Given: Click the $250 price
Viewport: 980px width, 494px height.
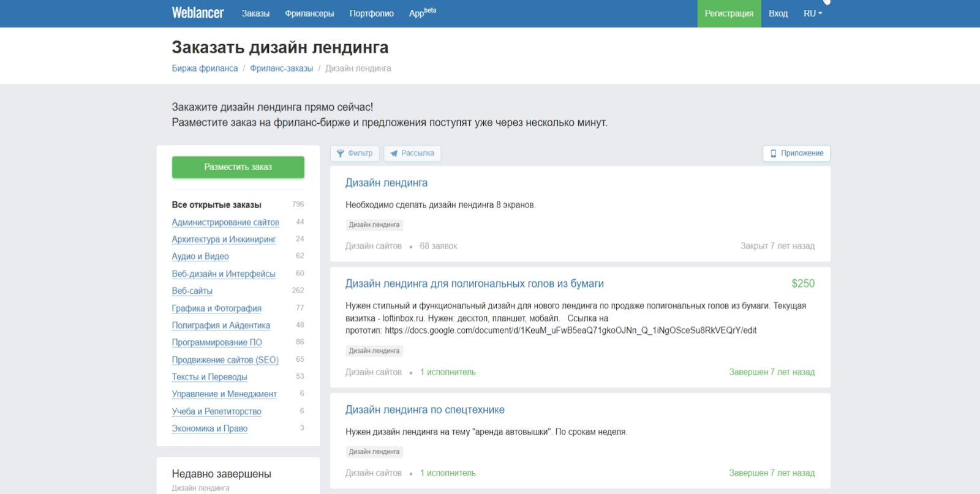Looking at the screenshot, I should [803, 283].
